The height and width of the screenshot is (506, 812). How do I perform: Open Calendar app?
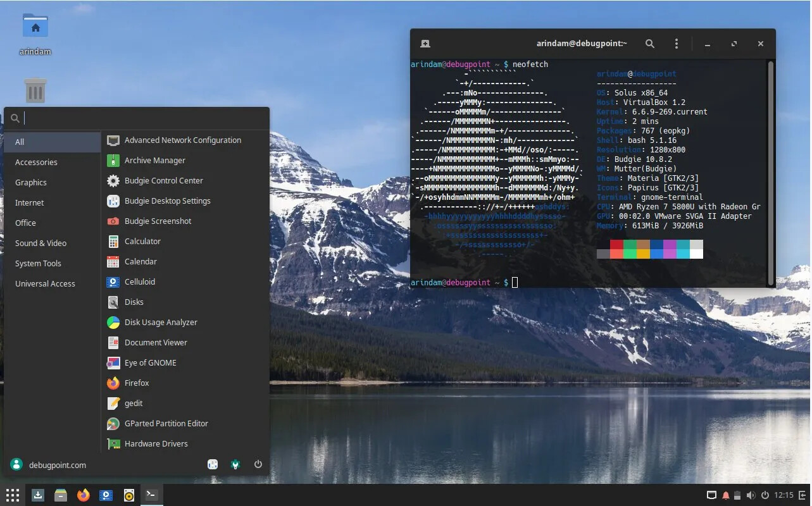tap(185, 262)
